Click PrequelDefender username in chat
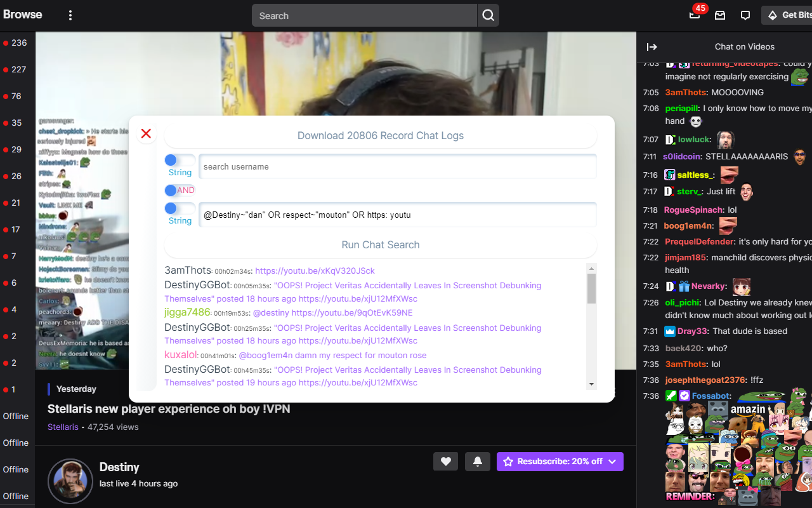Viewport: 812px width, 508px height. pos(700,242)
